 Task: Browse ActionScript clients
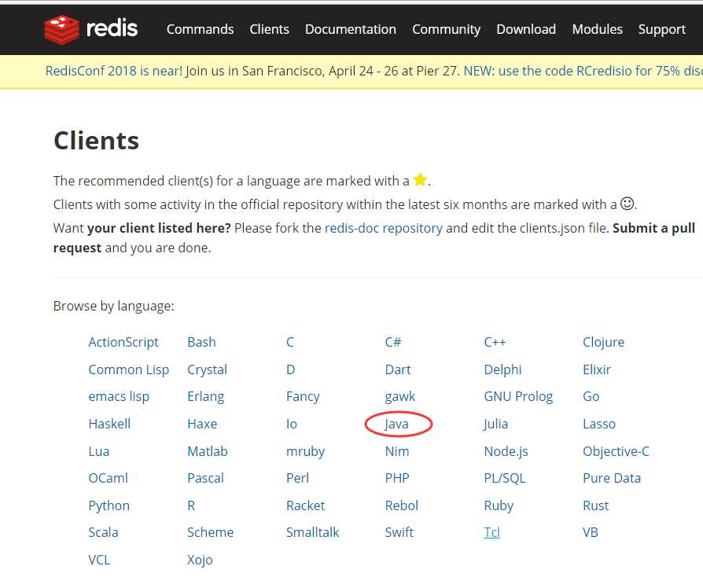[123, 343]
